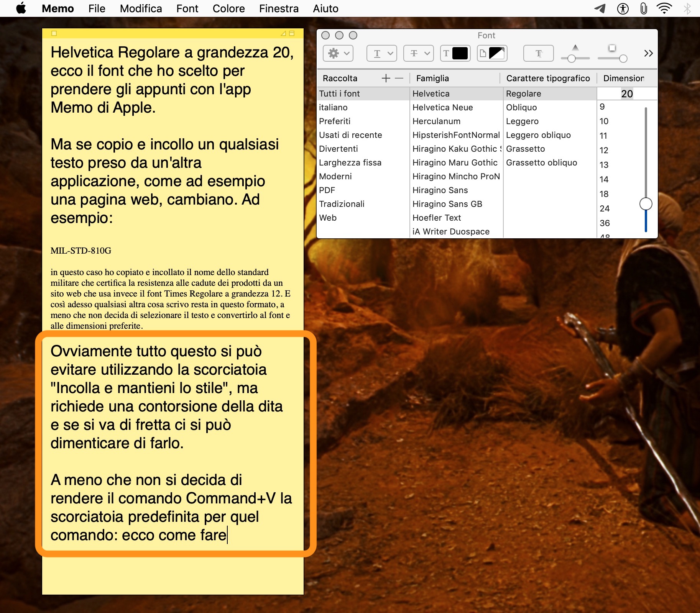Show more toolbar items with double chevron
The width and height of the screenshot is (700, 613).
point(648,53)
